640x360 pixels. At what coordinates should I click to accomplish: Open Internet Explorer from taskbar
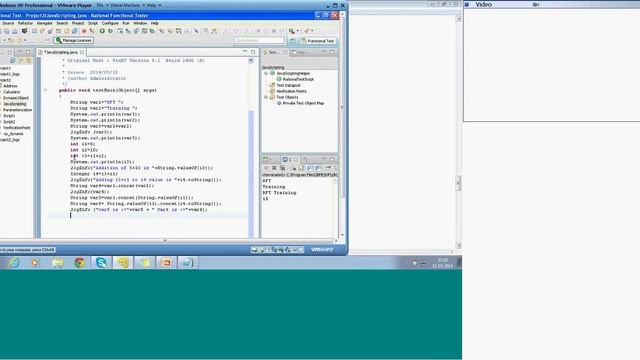pos(14,262)
